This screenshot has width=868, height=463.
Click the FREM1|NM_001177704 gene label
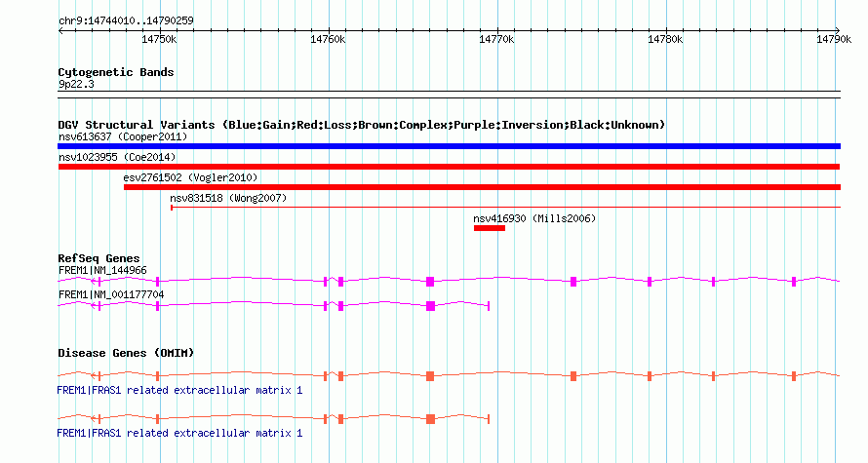[111, 294]
